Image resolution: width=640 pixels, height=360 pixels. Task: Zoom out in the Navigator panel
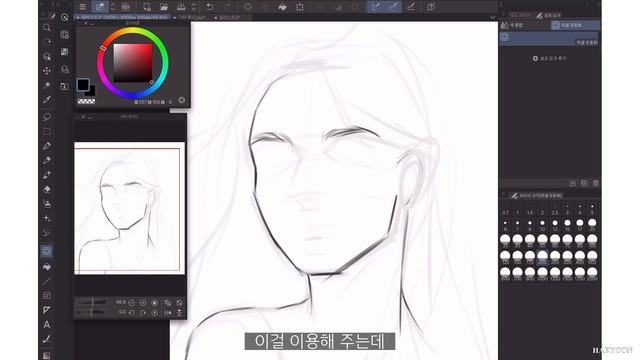(131, 303)
